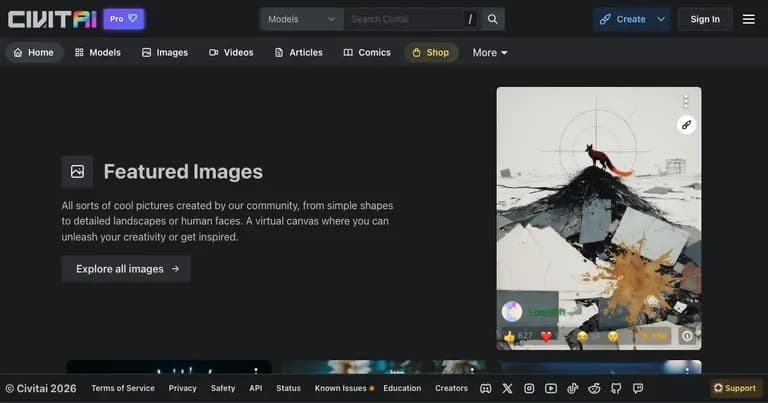Image resolution: width=768 pixels, height=403 pixels.
Task: Click the Create button
Action: [623, 19]
